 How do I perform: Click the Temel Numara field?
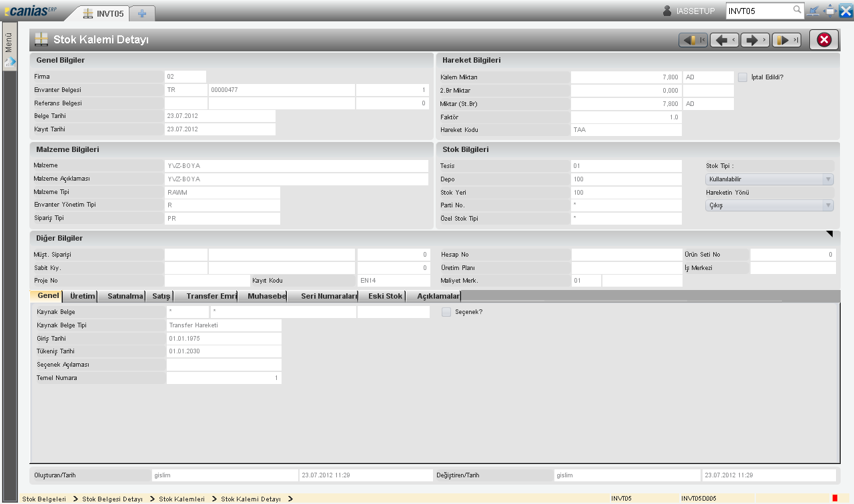pos(224,378)
